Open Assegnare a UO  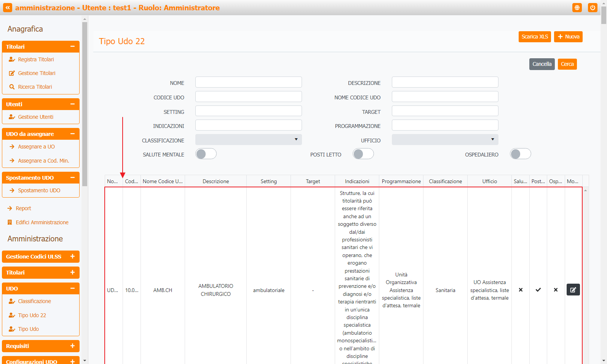(36, 147)
